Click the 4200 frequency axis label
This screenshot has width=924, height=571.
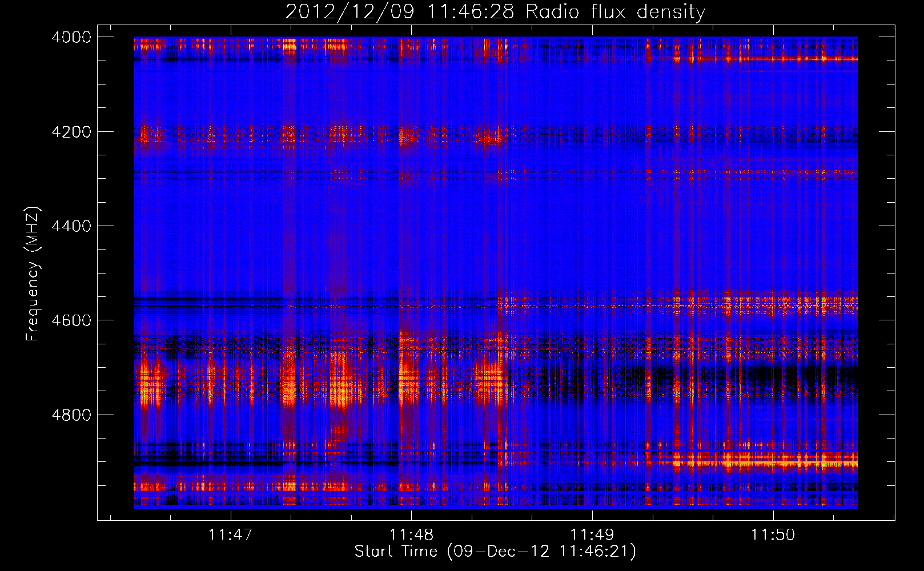[71, 132]
